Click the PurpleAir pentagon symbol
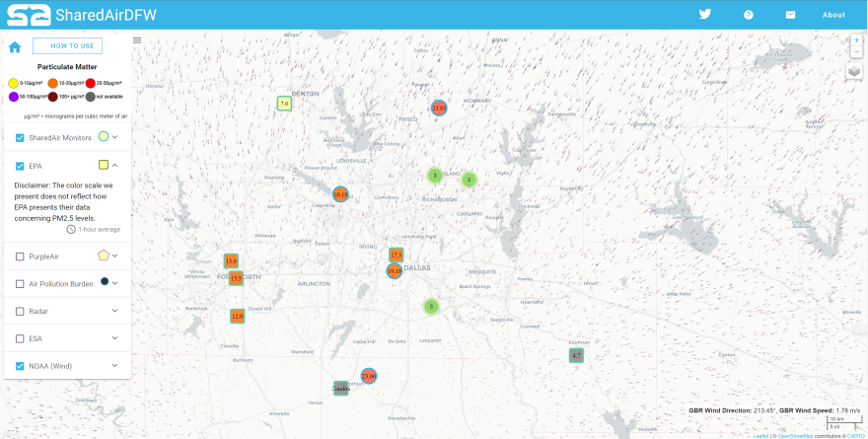 click(x=103, y=256)
